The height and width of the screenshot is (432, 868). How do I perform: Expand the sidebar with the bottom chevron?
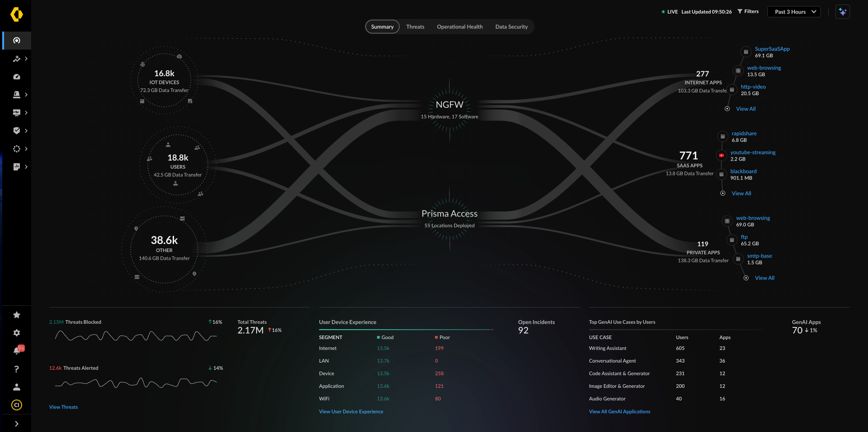(x=17, y=423)
